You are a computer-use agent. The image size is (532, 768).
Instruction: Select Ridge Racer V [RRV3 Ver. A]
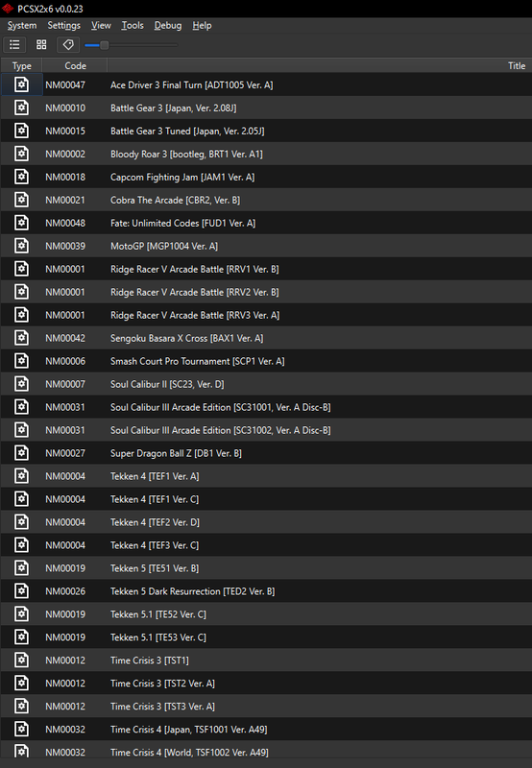tap(195, 315)
